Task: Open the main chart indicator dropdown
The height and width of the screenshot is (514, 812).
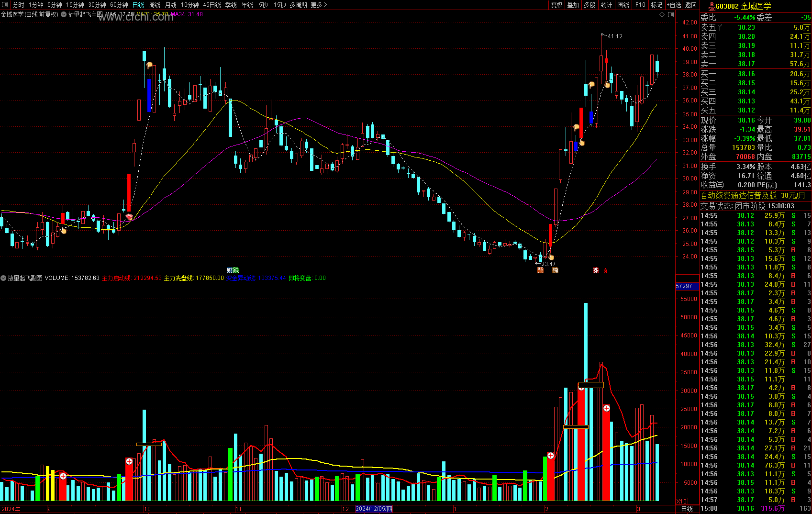Action: (64, 14)
